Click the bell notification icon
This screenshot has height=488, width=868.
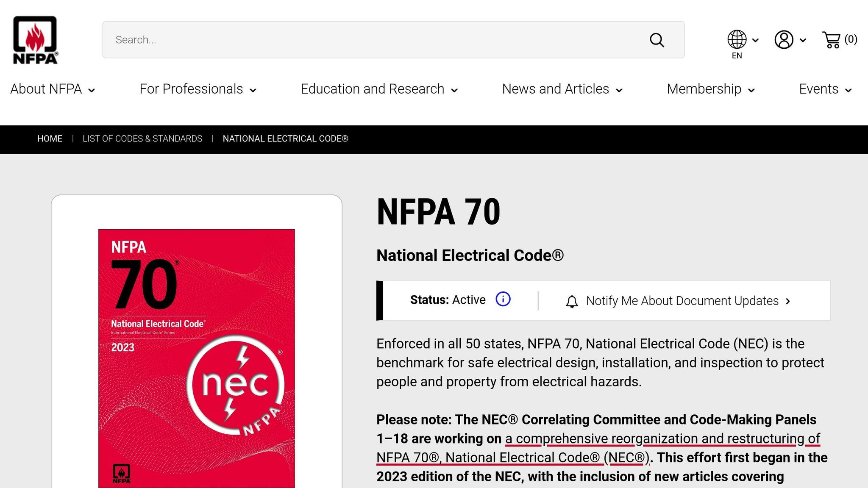click(x=572, y=301)
